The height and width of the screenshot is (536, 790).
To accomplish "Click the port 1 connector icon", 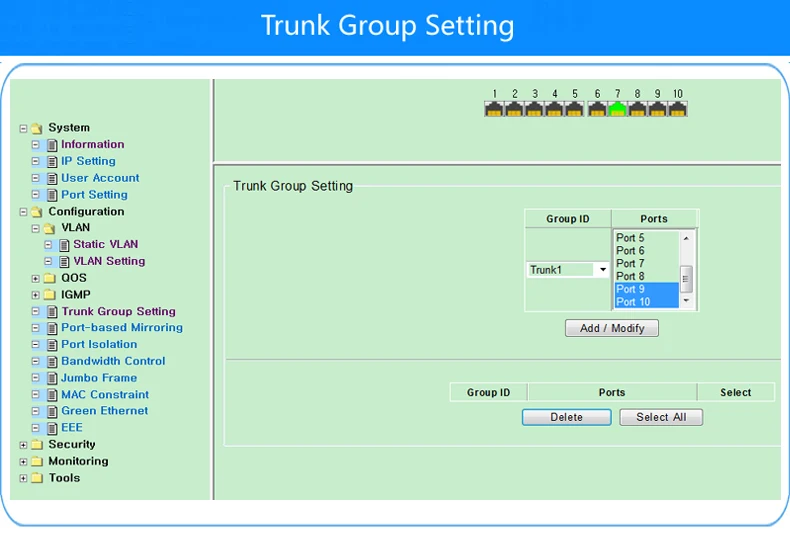I will 494,109.
